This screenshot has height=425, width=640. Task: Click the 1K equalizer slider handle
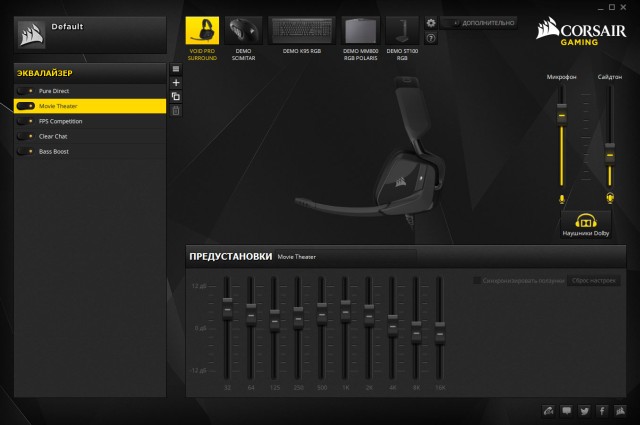pyautogui.click(x=345, y=312)
